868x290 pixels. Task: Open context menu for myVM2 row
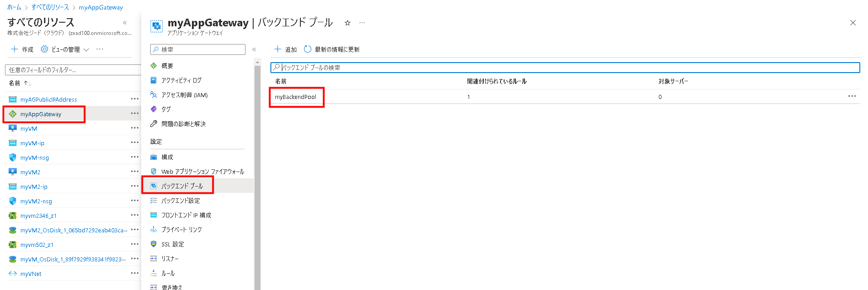click(x=135, y=172)
